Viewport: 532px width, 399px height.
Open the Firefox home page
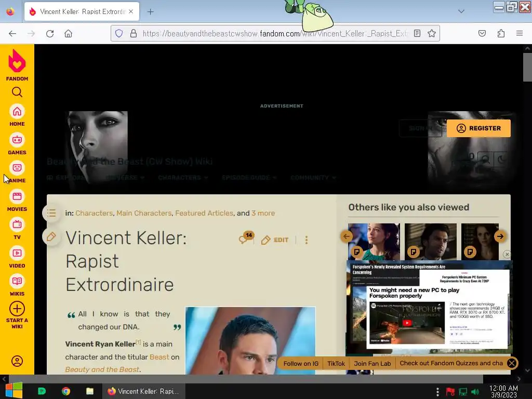pos(68,34)
